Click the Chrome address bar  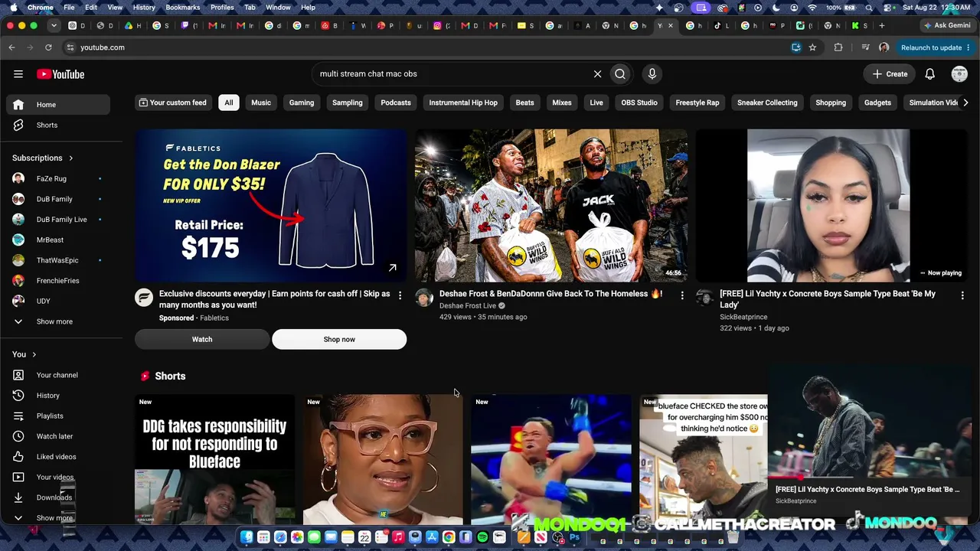[429, 47]
